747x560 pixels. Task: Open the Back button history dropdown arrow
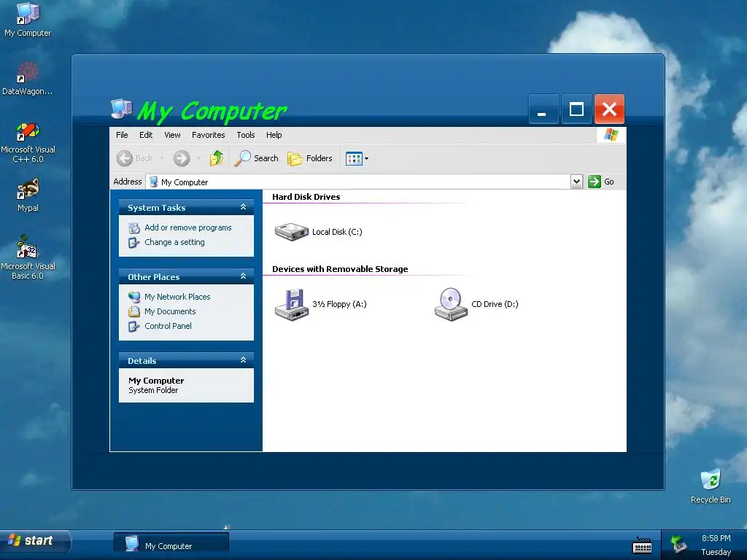[162, 158]
